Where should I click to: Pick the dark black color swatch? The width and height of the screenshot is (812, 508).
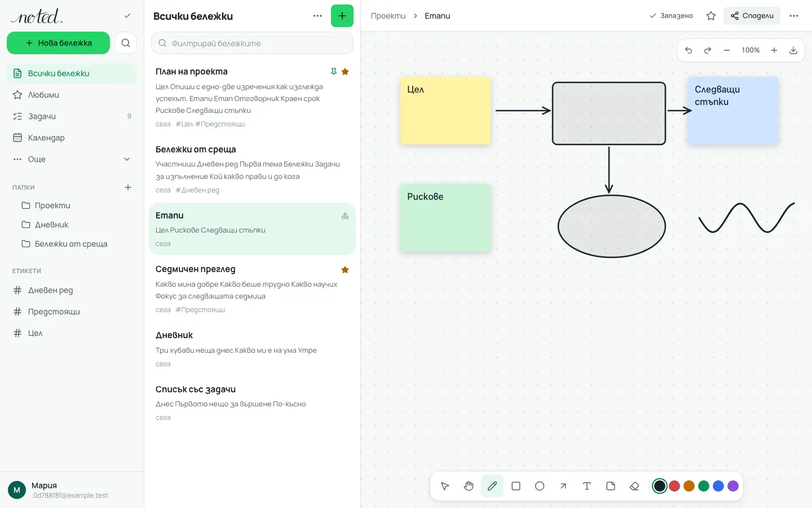[660, 486]
